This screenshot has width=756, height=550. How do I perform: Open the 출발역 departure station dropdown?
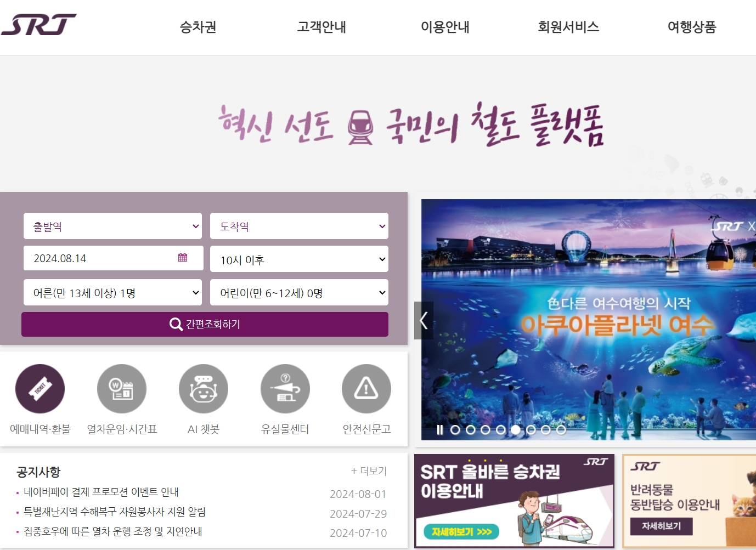coord(112,226)
